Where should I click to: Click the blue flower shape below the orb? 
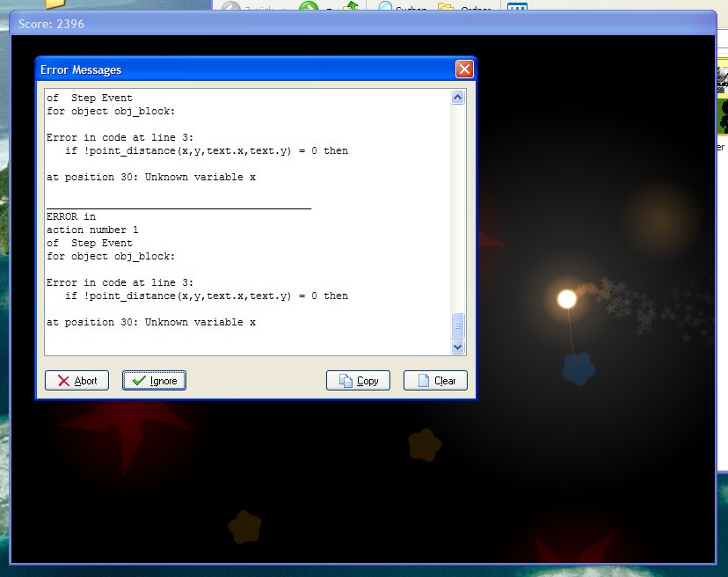click(579, 369)
